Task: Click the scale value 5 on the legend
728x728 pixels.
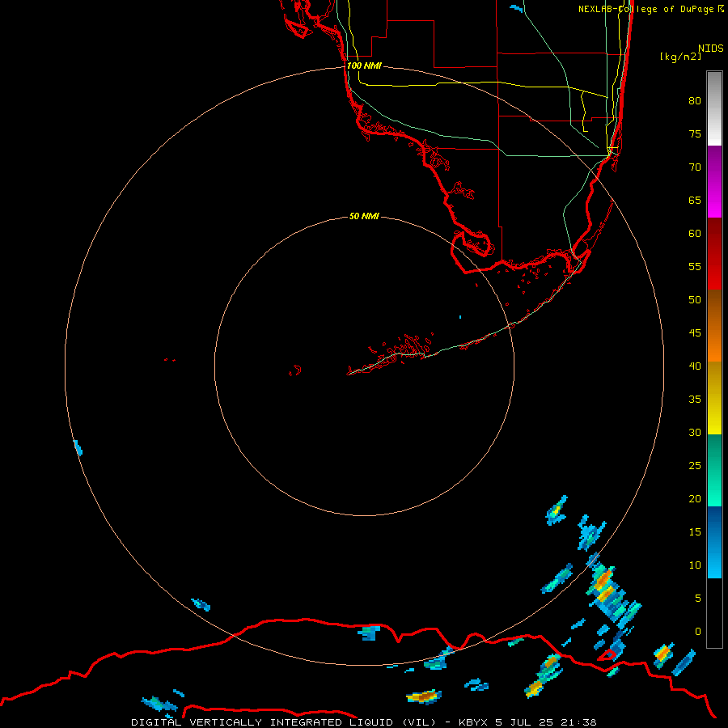Action: click(x=698, y=598)
